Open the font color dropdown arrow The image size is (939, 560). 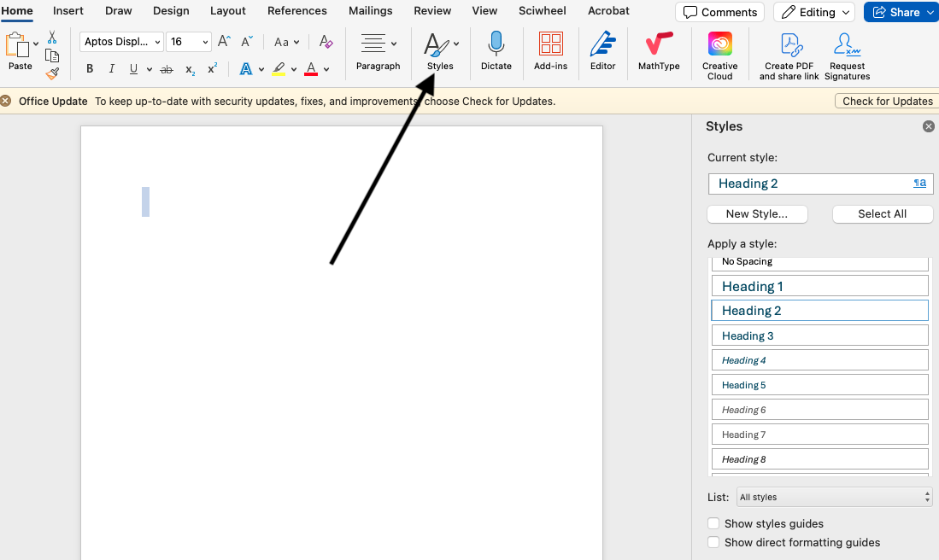326,69
